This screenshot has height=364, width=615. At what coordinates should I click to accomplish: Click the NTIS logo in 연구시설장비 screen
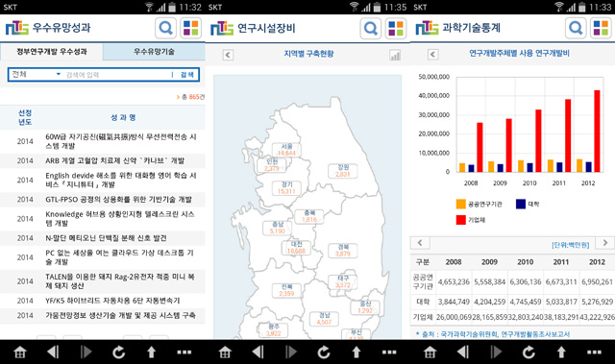pyautogui.click(x=222, y=28)
